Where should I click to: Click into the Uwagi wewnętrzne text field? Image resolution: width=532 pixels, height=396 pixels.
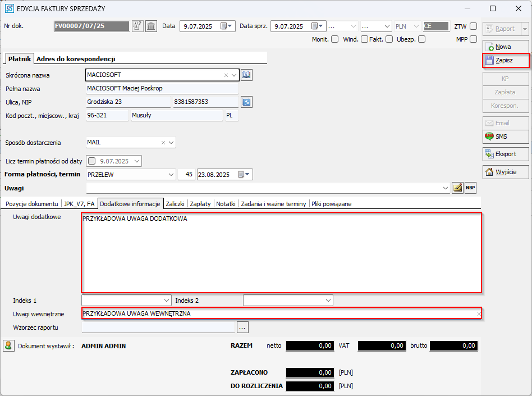click(x=278, y=313)
